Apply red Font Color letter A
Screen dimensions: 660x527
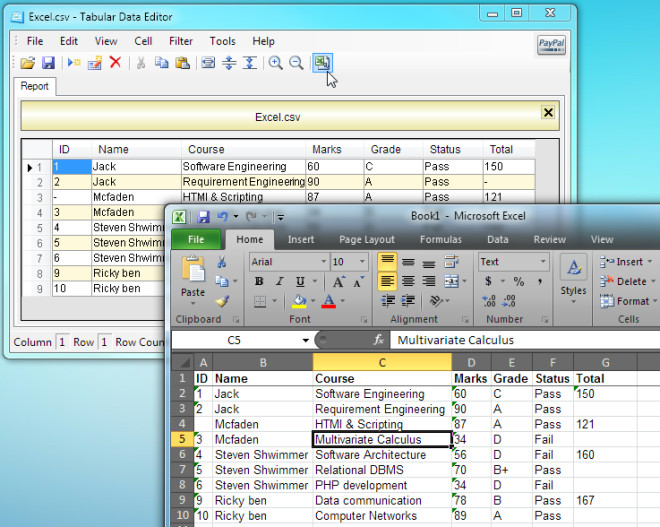pos(329,301)
